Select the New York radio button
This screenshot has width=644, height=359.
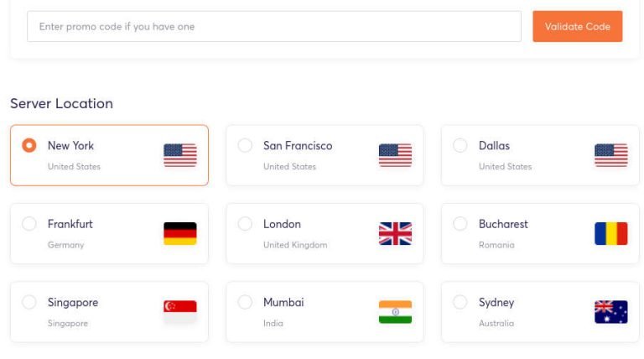29,145
